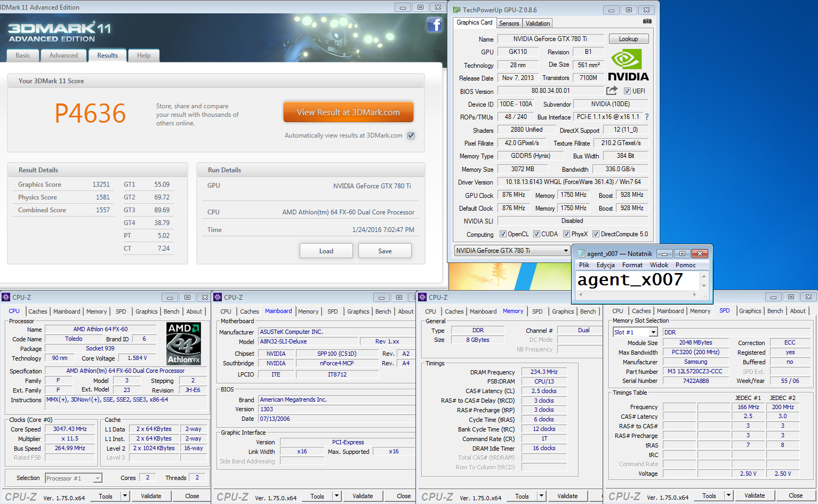Open the Widok menu in Notatnik

[659, 265]
